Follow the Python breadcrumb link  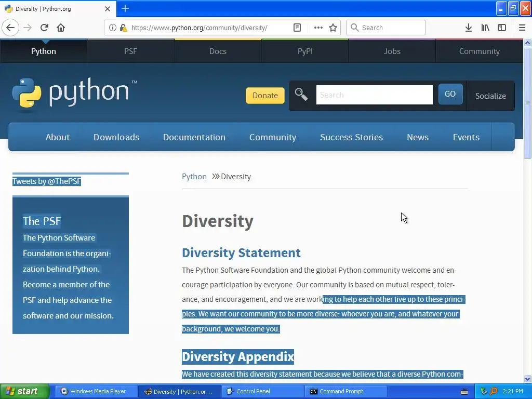194,177
